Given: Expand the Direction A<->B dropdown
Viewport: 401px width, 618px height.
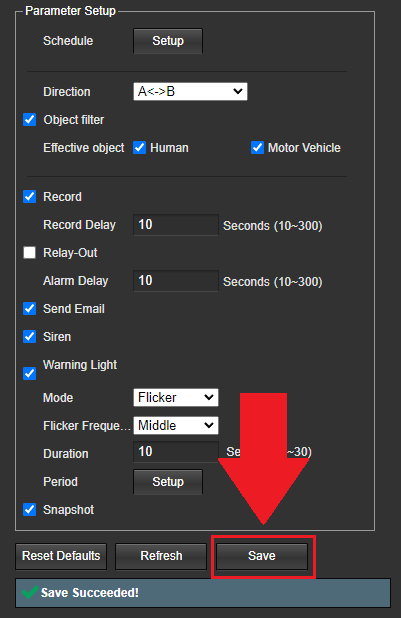Looking at the screenshot, I should coord(190,91).
